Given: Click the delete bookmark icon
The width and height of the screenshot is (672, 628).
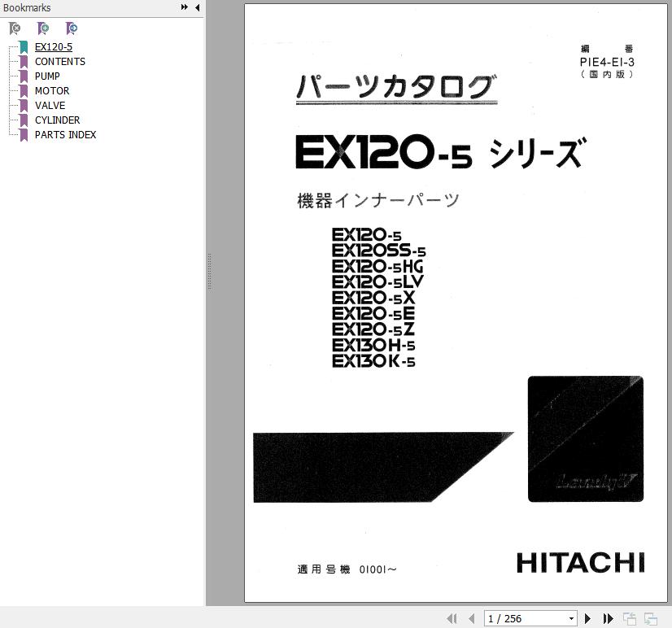Looking at the screenshot, I should point(15,28).
